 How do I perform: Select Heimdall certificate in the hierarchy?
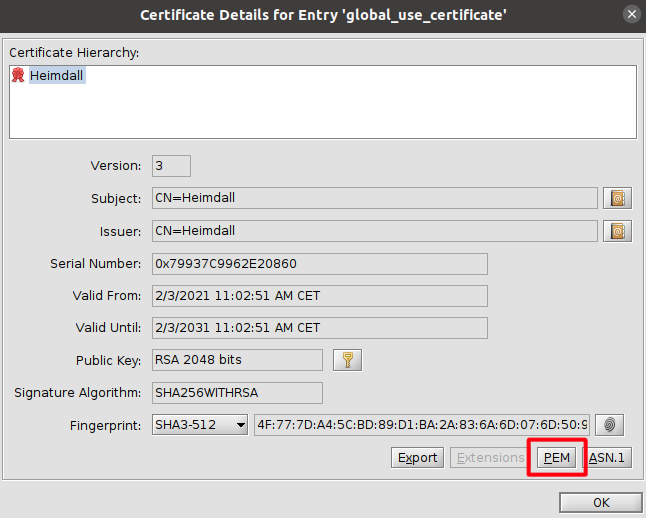(x=57, y=76)
